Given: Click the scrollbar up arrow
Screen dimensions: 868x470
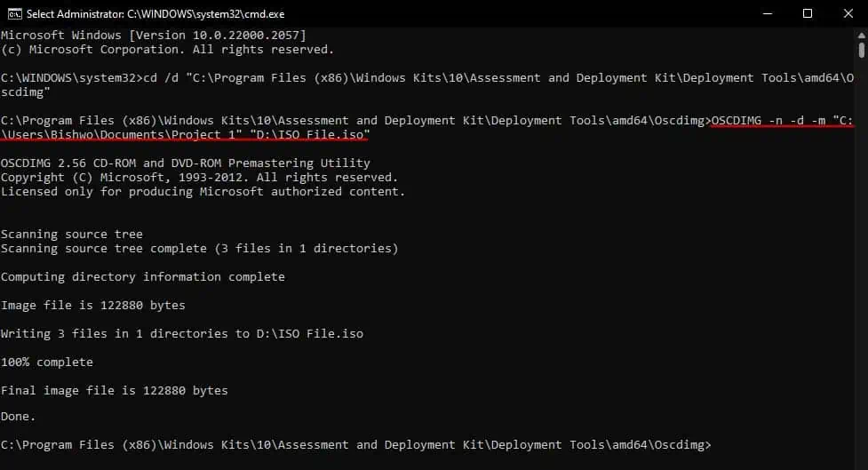Looking at the screenshot, I should 860,35.
